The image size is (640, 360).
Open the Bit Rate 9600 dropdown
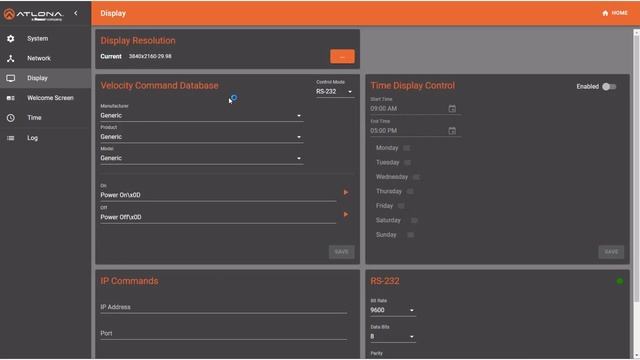click(393, 310)
